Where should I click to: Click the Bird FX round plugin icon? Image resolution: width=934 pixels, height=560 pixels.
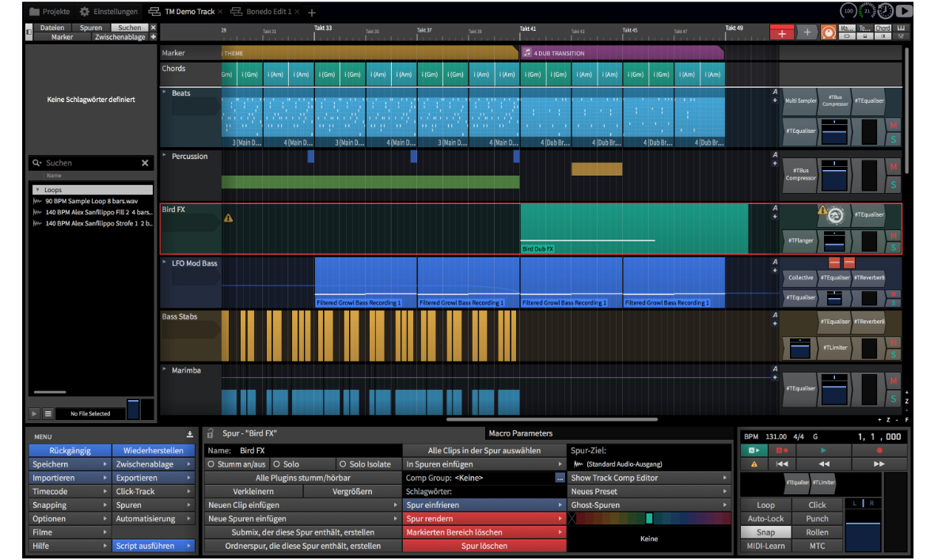835,215
